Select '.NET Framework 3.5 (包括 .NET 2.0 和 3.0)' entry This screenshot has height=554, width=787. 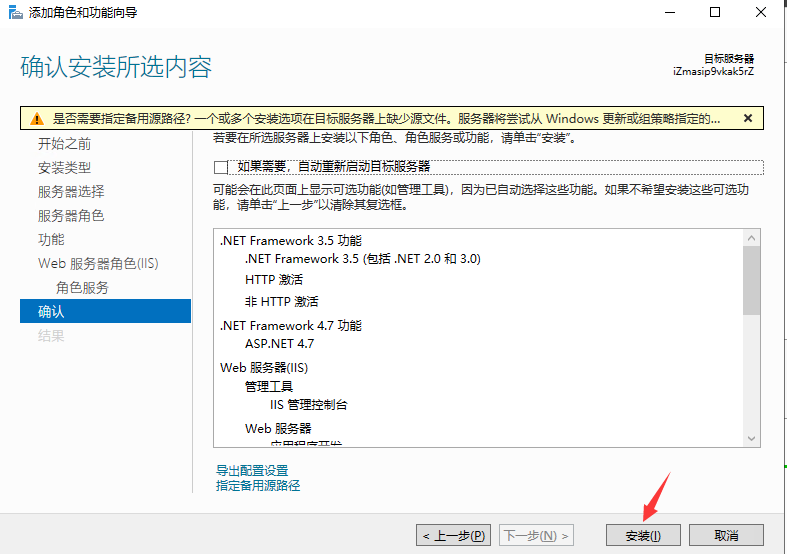tap(362, 259)
